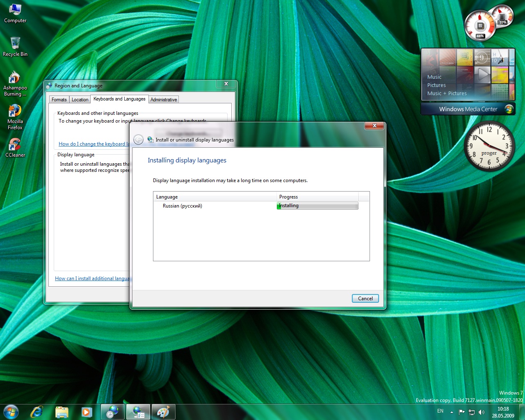Open 'How can I install additional languages' link
Image resolution: width=525 pixels, height=420 pixels.
(x=92, y=278)
